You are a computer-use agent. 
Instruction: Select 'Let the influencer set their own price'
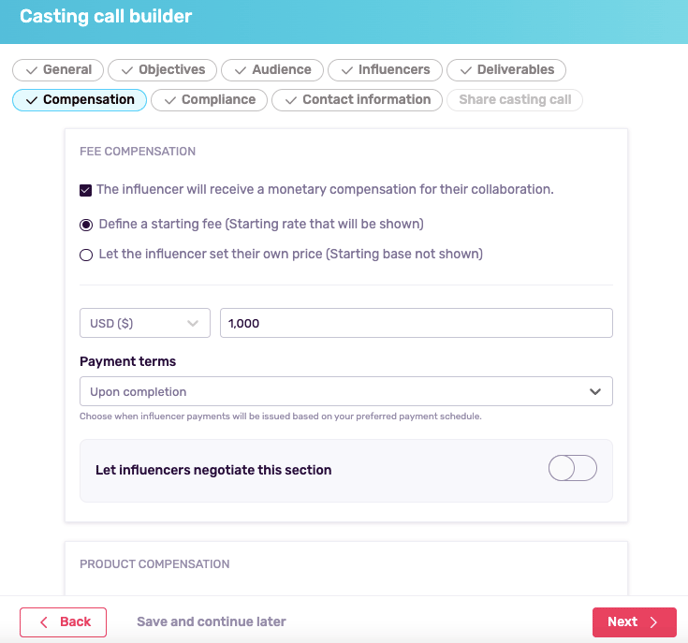[x=86, y=255]
